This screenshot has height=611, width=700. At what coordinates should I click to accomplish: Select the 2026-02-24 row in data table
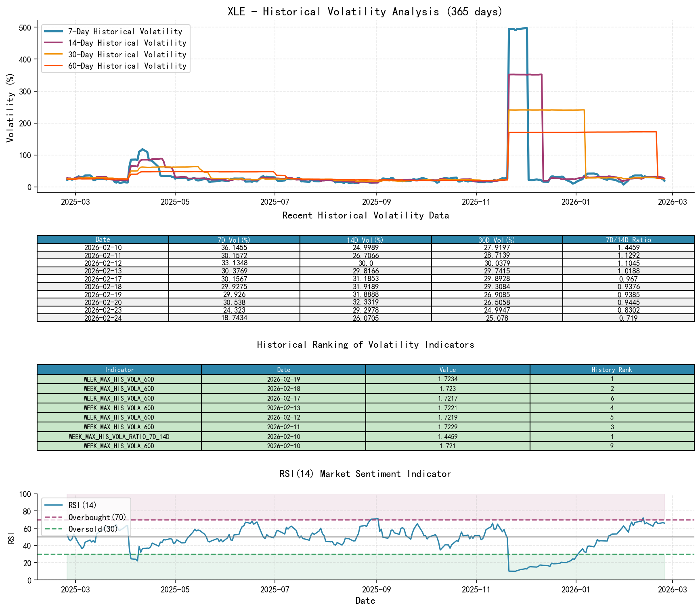coord(101,318)
